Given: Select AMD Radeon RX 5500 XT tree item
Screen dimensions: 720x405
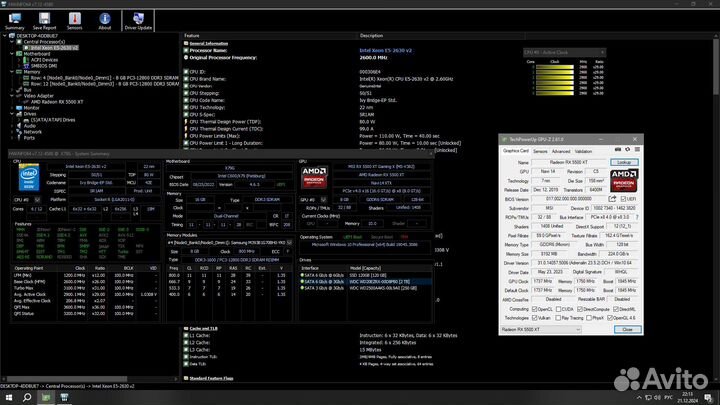Looking at the screenshot, I should coord(61,102).
